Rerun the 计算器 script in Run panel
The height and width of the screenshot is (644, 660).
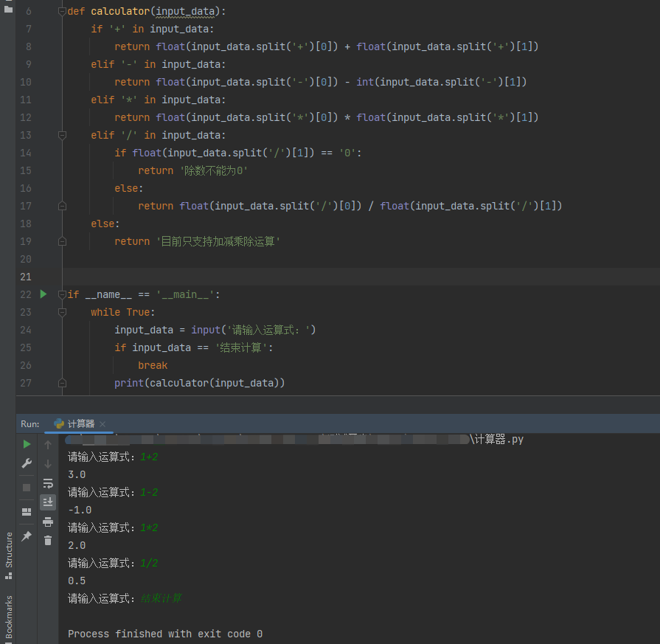pos(27,444)
